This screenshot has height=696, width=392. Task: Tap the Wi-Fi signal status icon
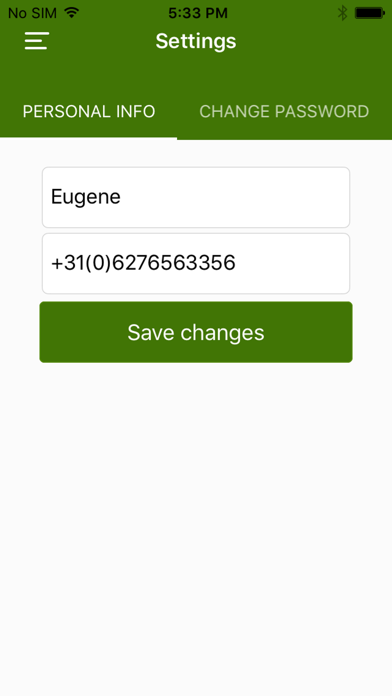(71, 13)
